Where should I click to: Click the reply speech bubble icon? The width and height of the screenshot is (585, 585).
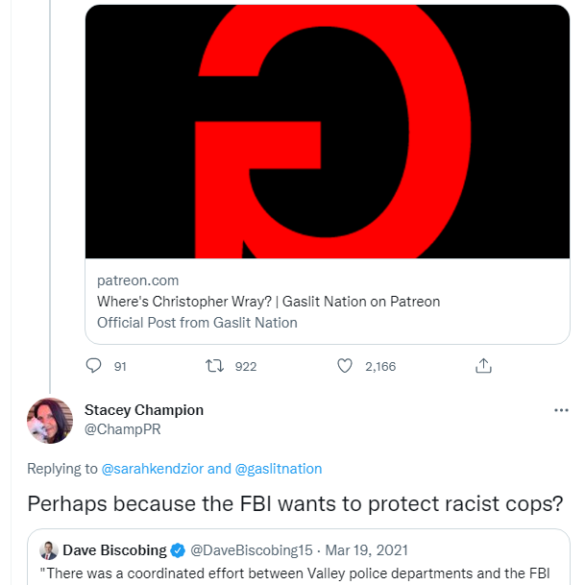pyautogui.click(x=93, y=366)
